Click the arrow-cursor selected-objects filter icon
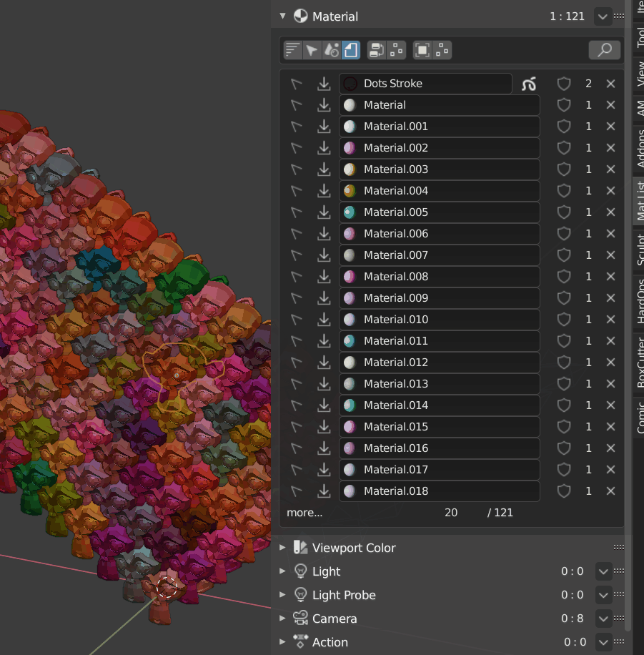The width and height of the screenshot is (644, 655). coord(312,50)
